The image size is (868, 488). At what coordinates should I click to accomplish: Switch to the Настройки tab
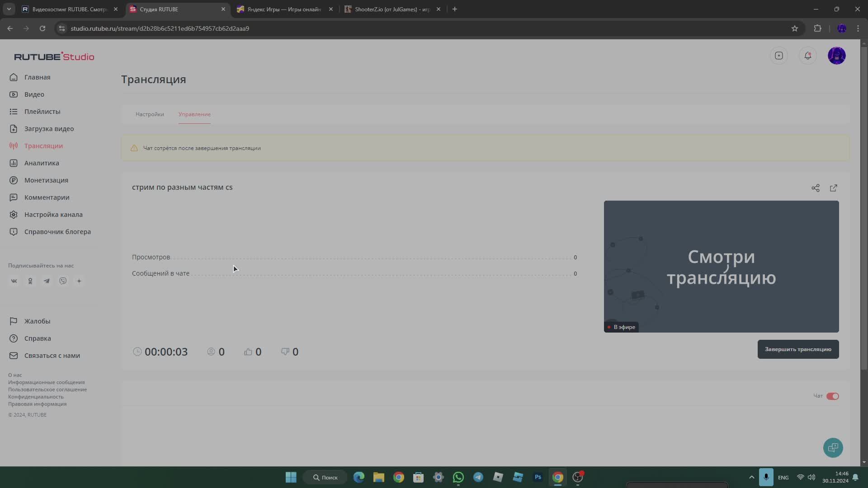[149, 114]
